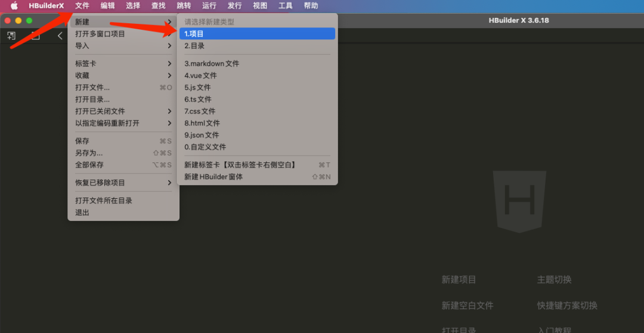Select 1.项目 in the new submenu
Image resolution: width=644 pixels, height=333 pixels.
257,33
